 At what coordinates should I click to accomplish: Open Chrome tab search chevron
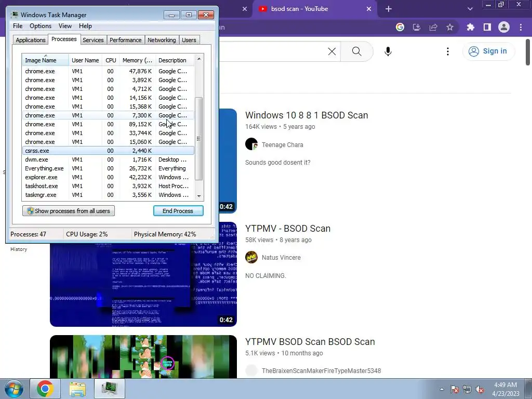[x=470, y=9]
